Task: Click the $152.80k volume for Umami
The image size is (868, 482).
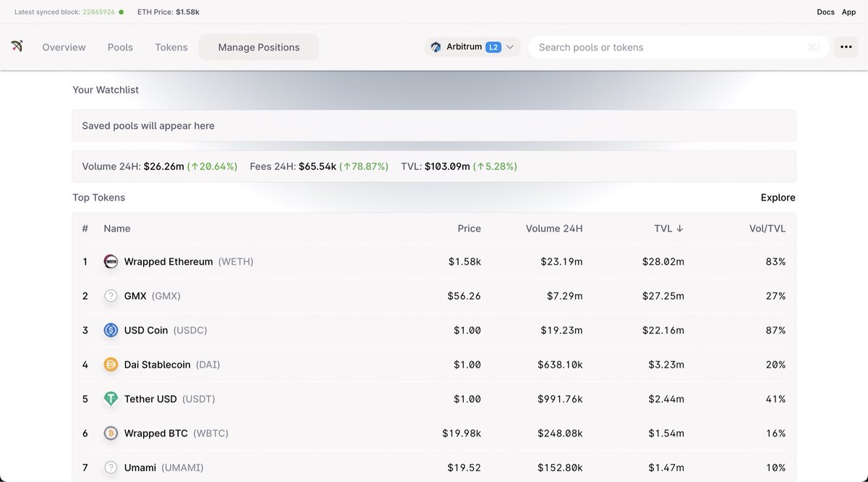Action: tap(560, 468)
